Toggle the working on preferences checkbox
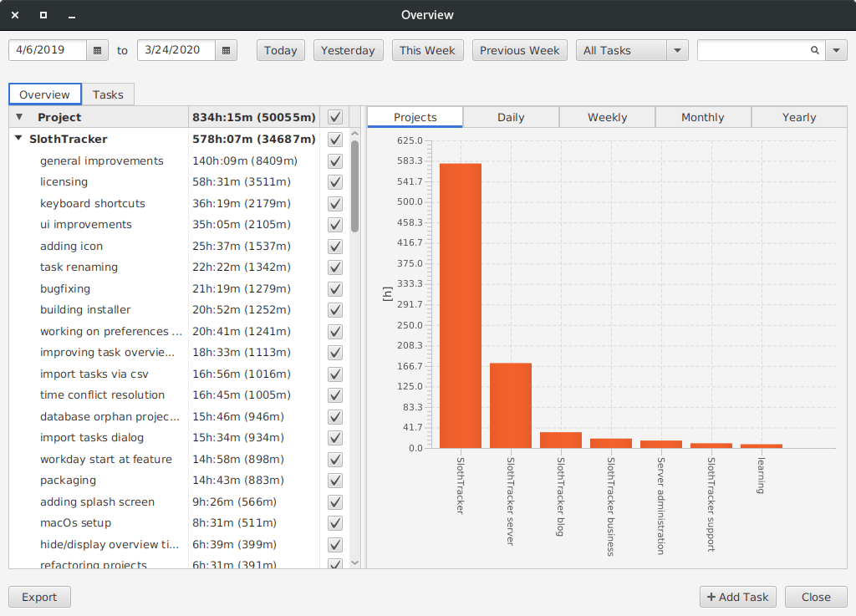Screen dimensions: 856x616 click(335, 331)
